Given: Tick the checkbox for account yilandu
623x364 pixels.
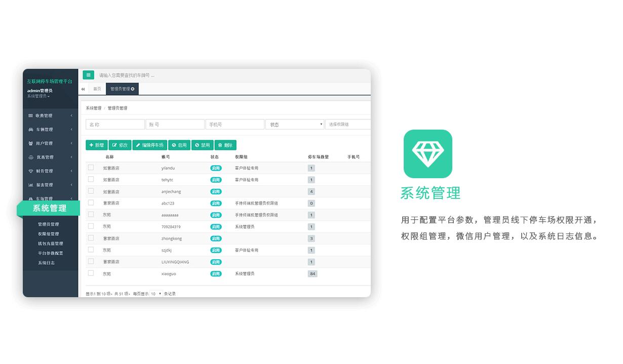Looking at the screenshot, I should [x=91, y=168].
